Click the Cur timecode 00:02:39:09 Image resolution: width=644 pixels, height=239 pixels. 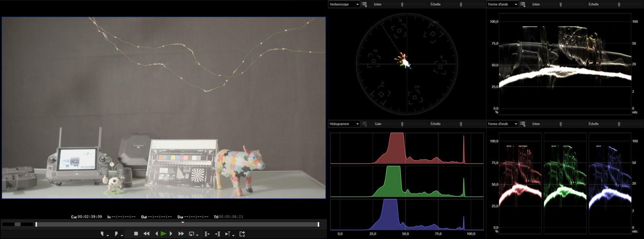[90, 217]
